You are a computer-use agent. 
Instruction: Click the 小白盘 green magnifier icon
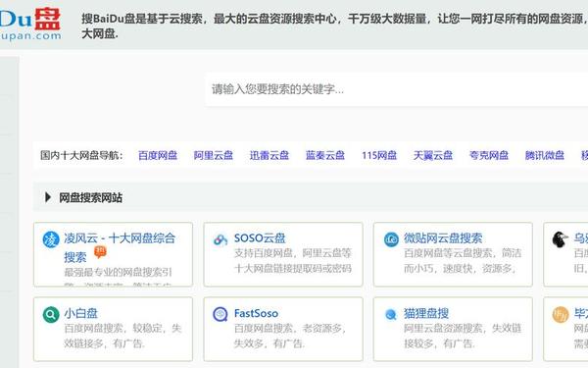click(x=51, y=314)
